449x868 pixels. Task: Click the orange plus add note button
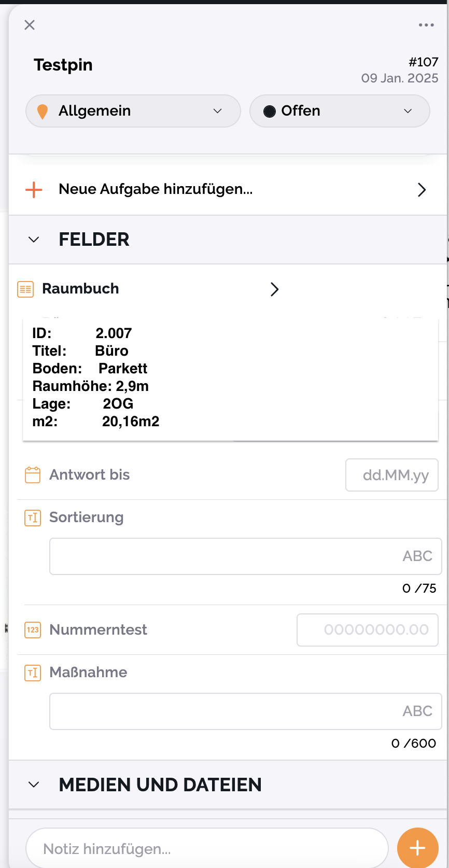417,848
